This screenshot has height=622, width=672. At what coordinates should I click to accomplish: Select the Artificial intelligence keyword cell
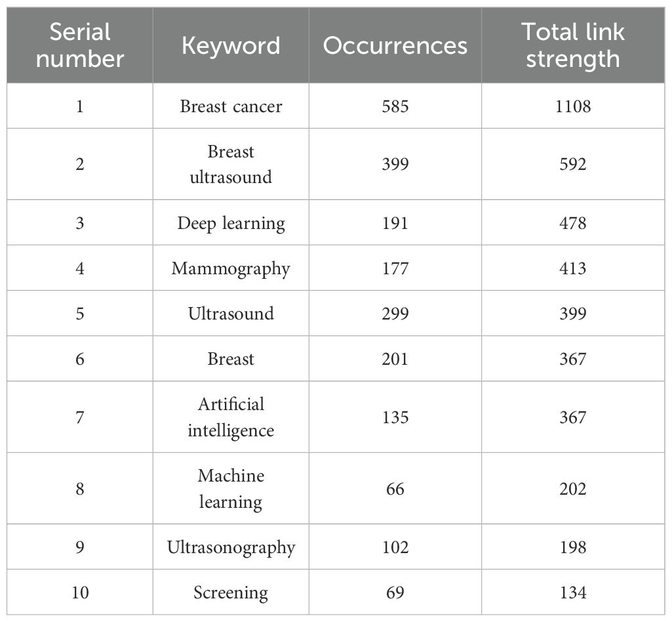click(231, 417)
